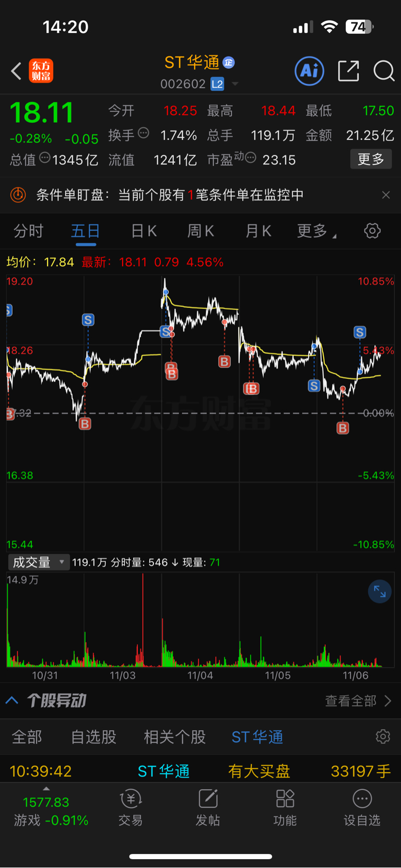Tap the fullscreen expand chart icon

[380, 591]
